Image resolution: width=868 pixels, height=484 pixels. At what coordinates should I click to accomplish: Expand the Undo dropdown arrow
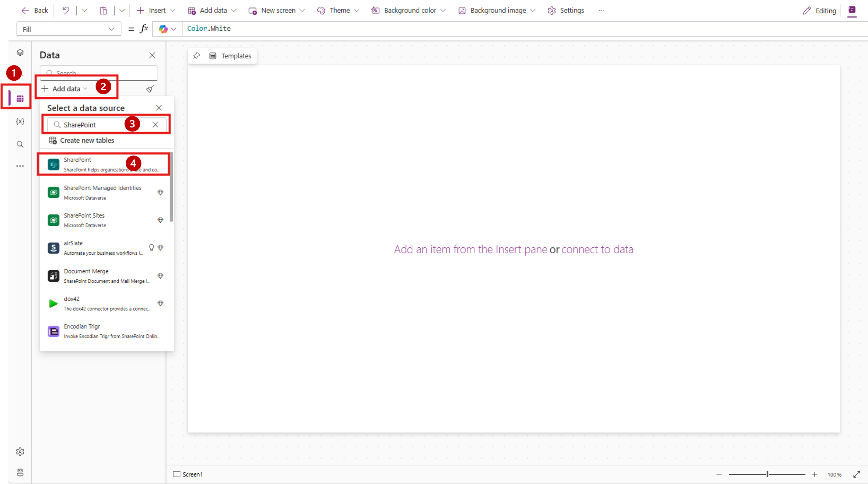coord(84,10)
